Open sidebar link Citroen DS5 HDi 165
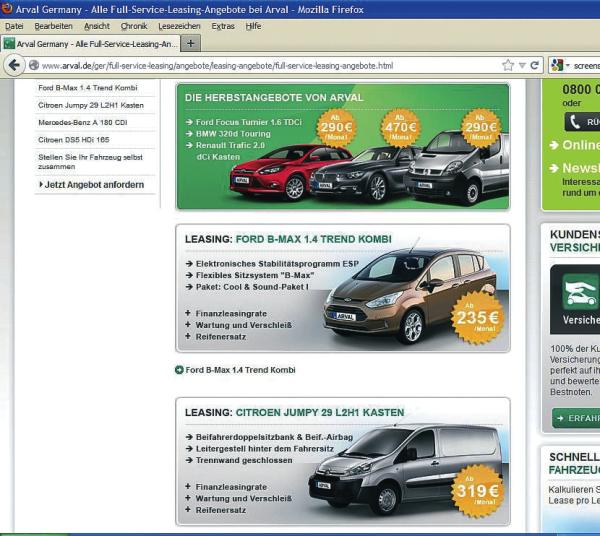This screenshot has width=600, height=536. pyautogui.click(x=73, y=140)
